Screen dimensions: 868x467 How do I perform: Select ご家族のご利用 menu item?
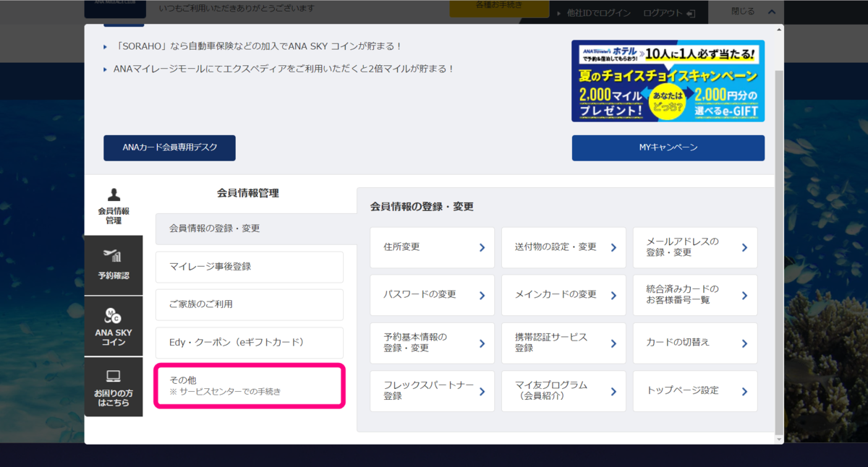coord(250,304)
